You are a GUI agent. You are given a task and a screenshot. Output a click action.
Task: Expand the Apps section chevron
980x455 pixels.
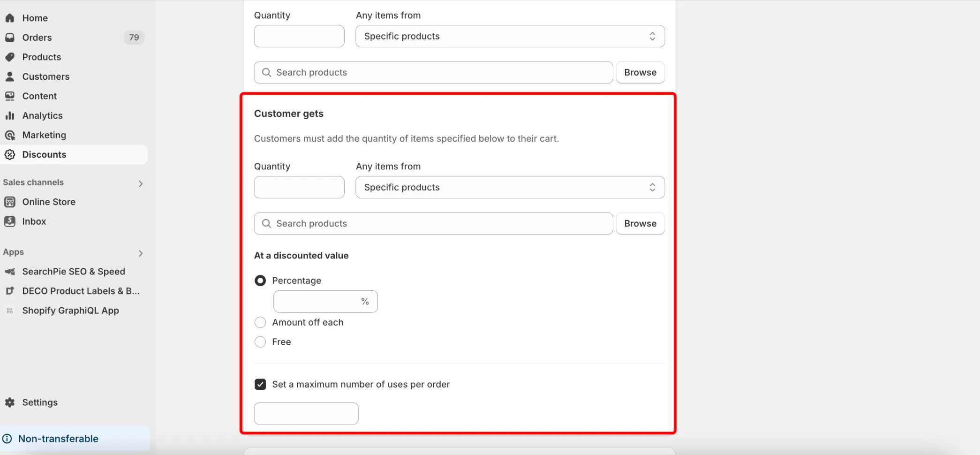click(x=141, y=253)
